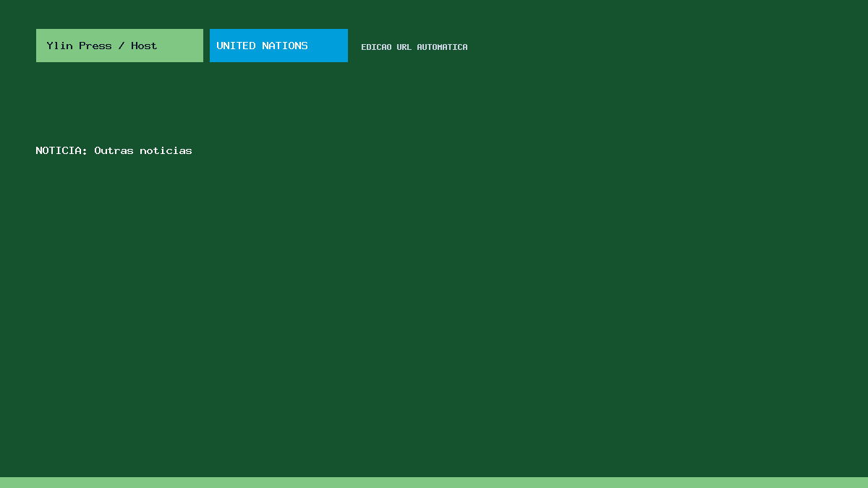Click the word noticias in headline
868x488 pixels.
pos(166,150)
